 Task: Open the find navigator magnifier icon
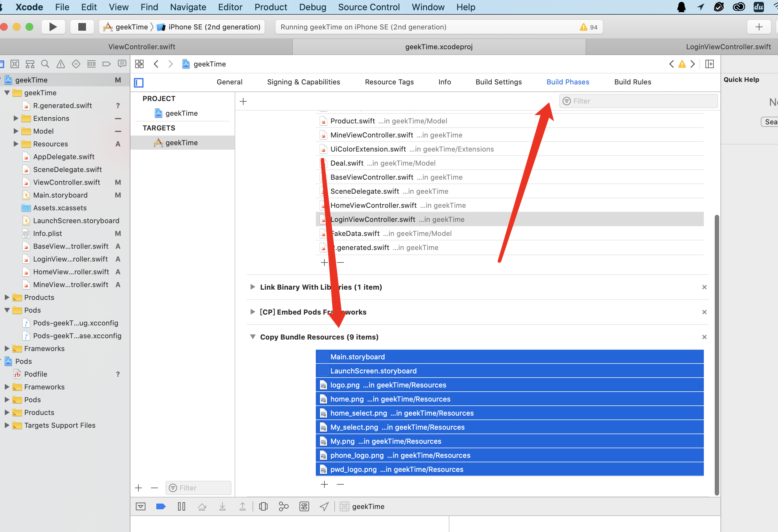[x=45, y=64]
